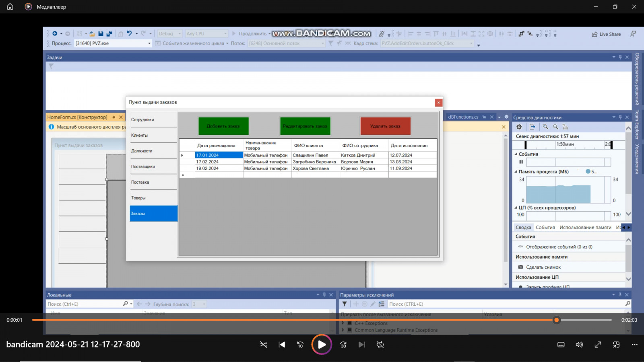Jump to the next track

pos(361,345)
